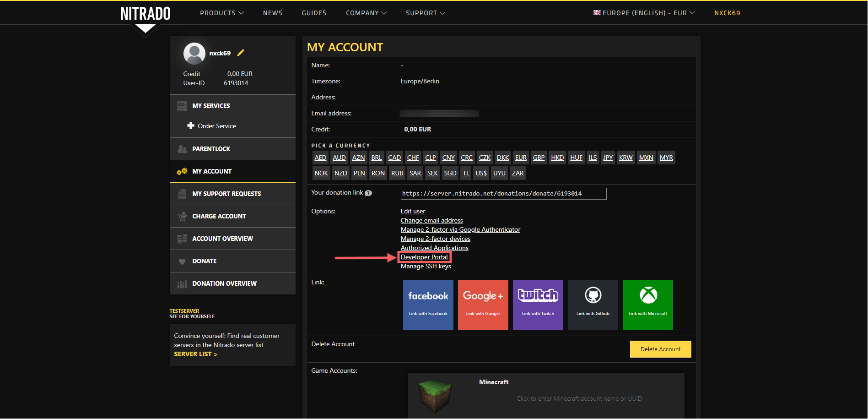Image resolution: width=868 pixels, height=419 pixels.
Task: Pick AUD currency
Action: (x=339, y=158)
